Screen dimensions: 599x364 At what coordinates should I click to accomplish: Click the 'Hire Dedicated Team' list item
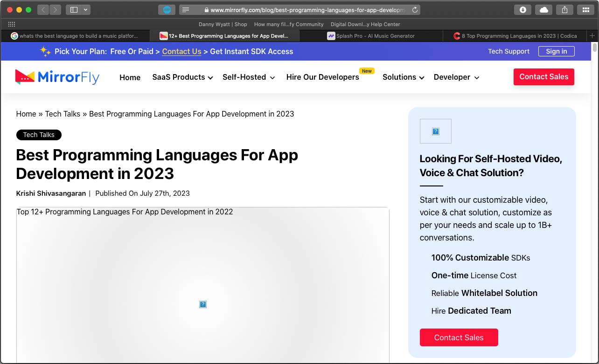pos(471,311)
